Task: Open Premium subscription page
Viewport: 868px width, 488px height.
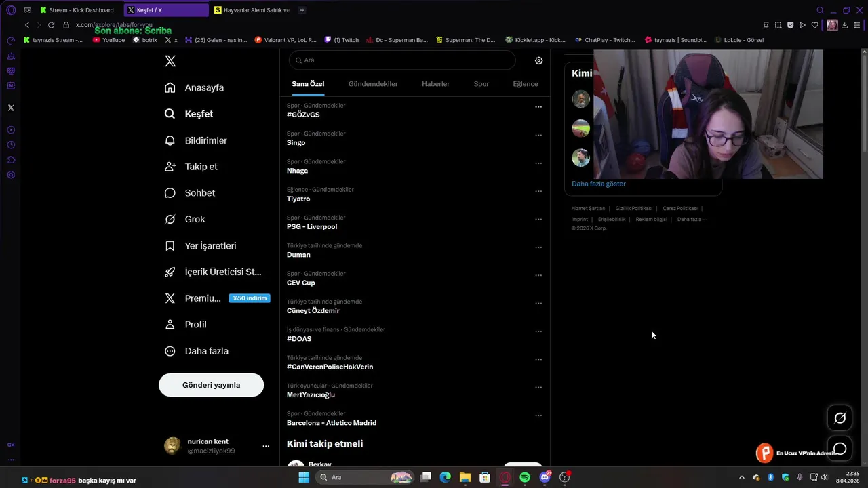Action: pos(193,298)
